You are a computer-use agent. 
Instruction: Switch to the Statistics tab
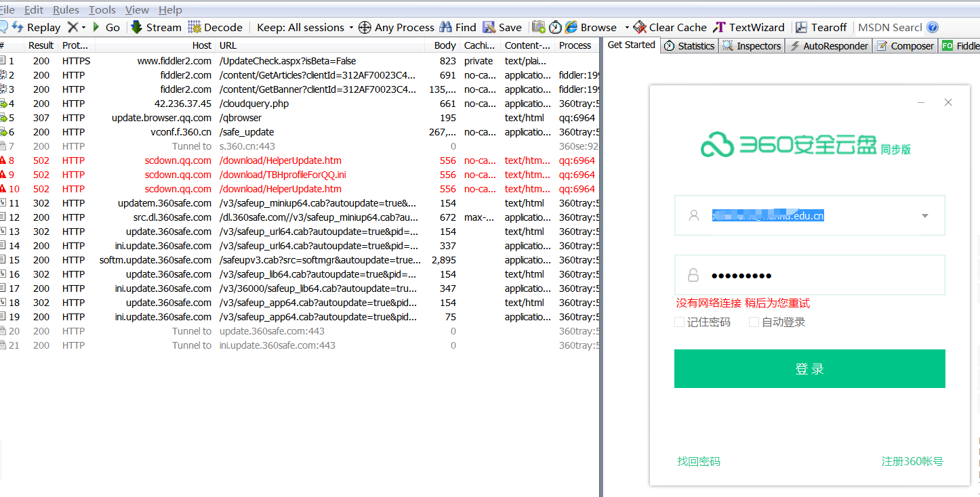click(x=689, y=46)
